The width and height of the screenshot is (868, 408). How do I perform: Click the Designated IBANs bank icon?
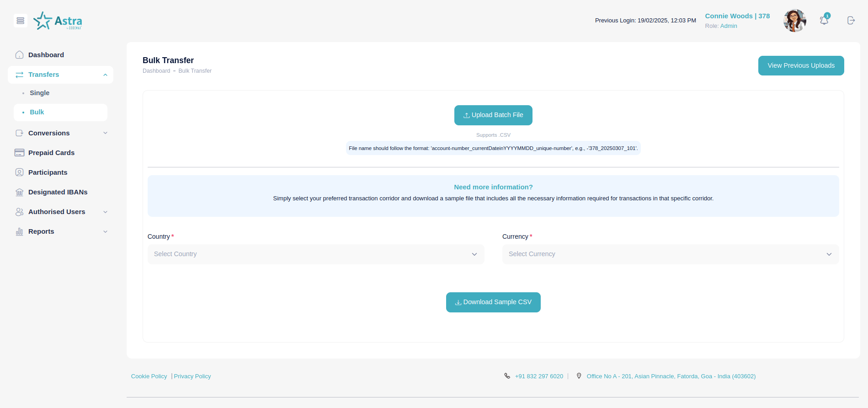tap(19, 192)
